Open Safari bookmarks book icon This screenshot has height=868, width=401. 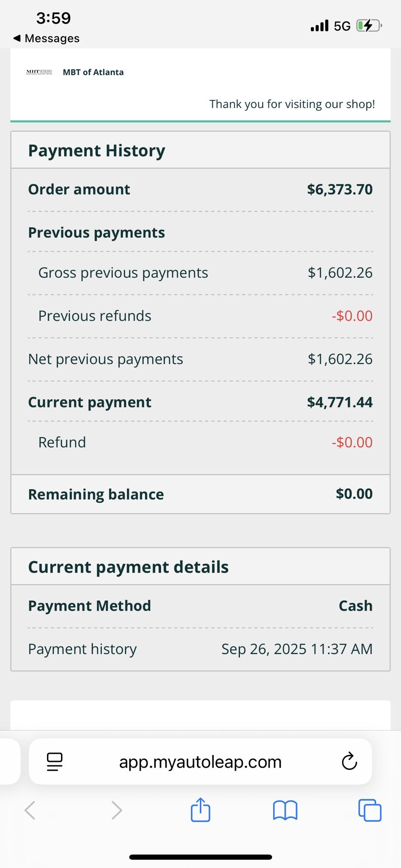285,810
